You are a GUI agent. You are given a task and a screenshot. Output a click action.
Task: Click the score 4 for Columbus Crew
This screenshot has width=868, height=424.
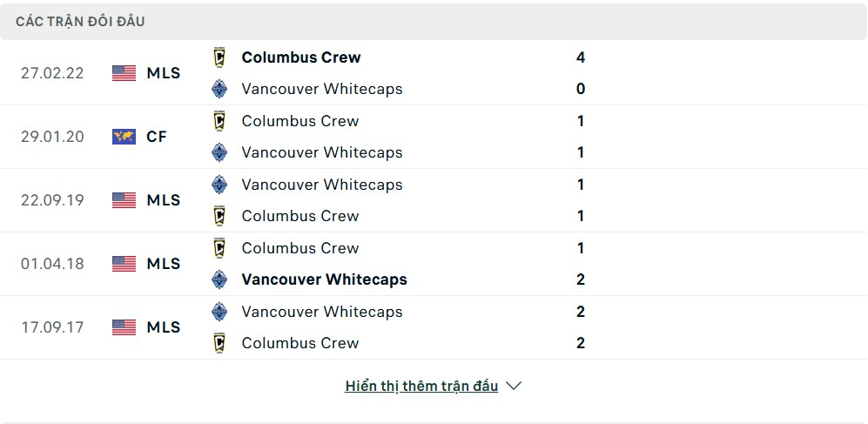[580, 57]
